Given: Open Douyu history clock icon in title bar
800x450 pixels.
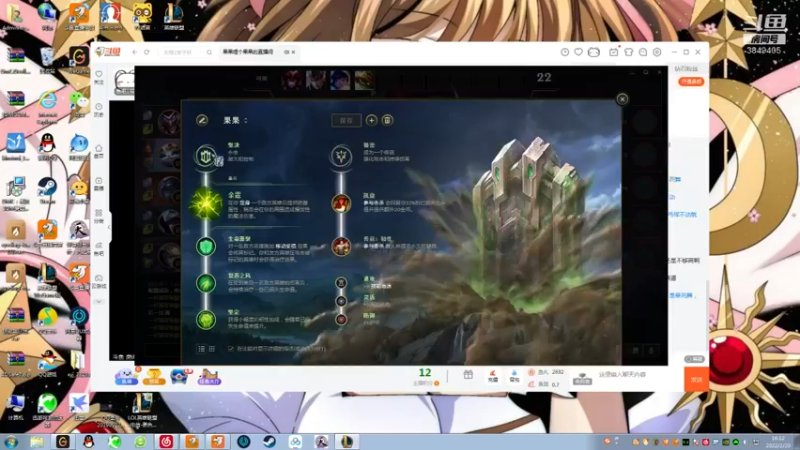Looking at the screenshot, I should [x=565, y=52].
